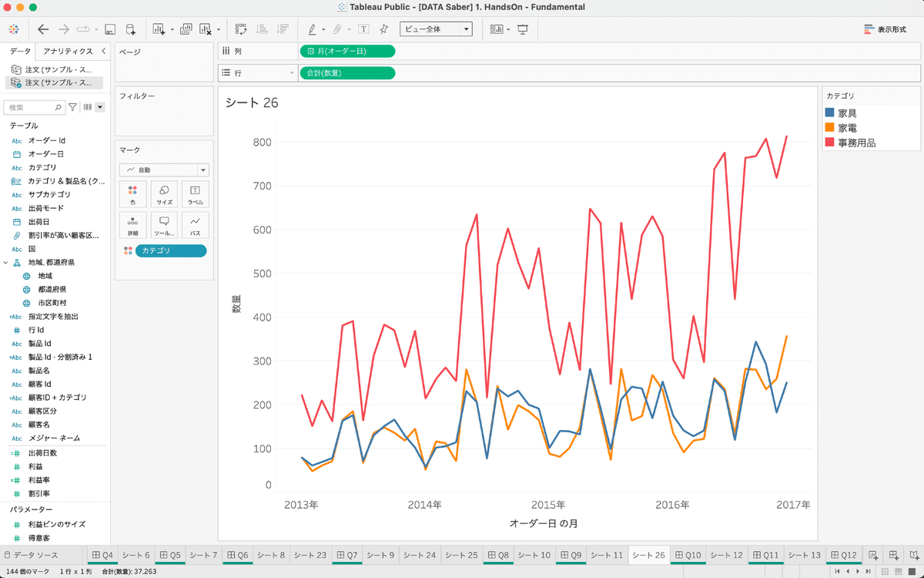
Task: Select the サブカテゴリ field in data pane
Action: click(49, 195)
